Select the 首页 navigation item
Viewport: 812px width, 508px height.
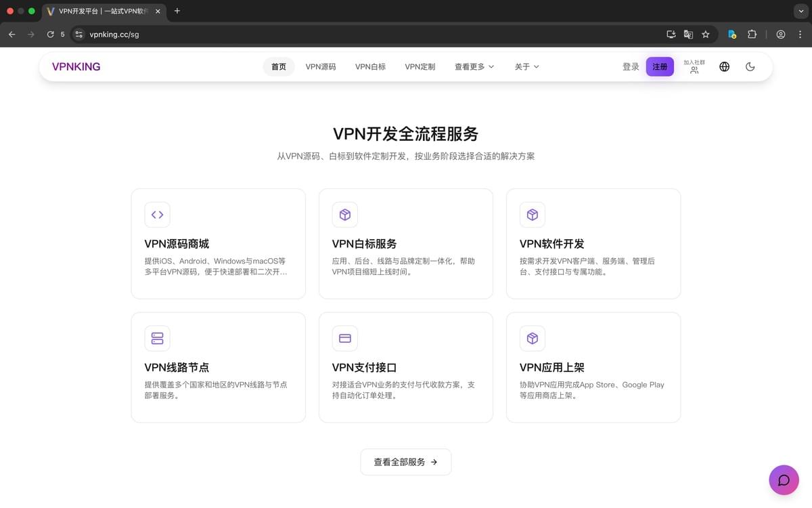pos(279,66)
